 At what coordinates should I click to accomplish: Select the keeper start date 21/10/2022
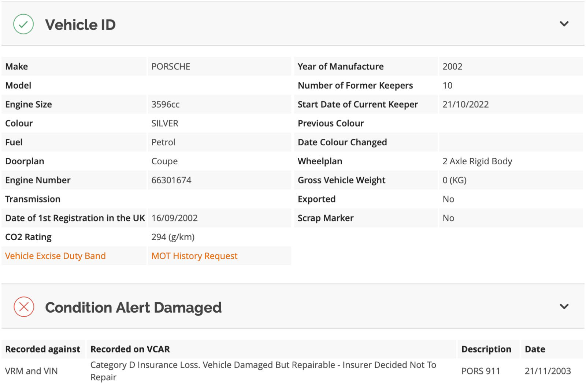click(x=466, y=104)
